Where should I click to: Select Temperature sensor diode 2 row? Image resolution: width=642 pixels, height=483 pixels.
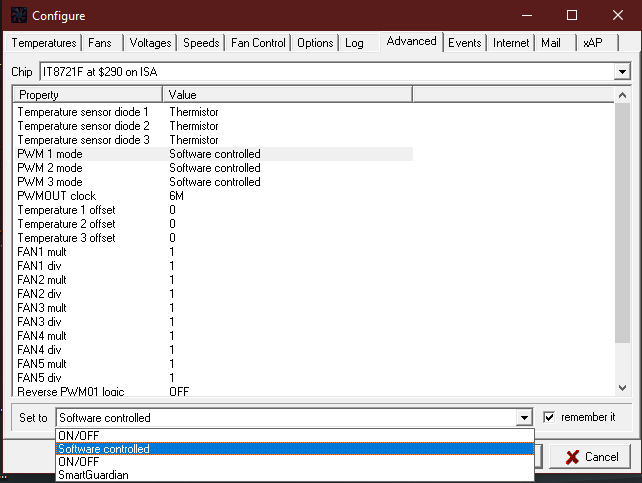pyautogui.click(x=214, y=126)
